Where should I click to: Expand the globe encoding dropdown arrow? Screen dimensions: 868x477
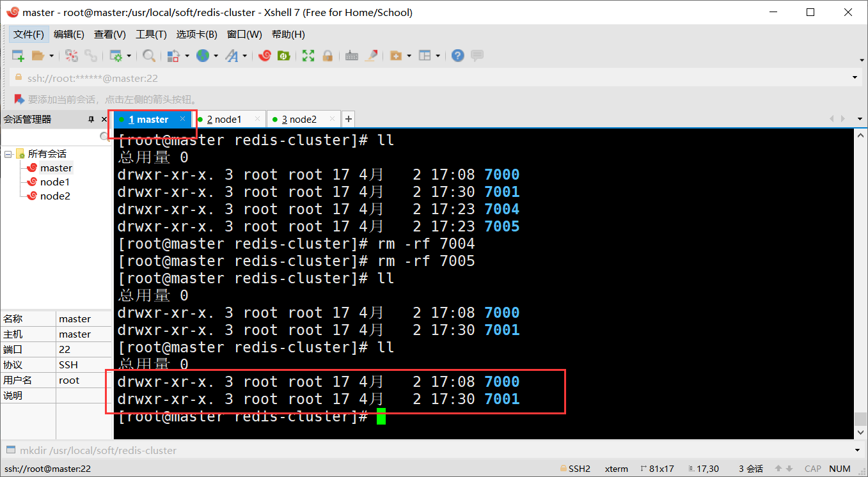click(x=216, y=56)
